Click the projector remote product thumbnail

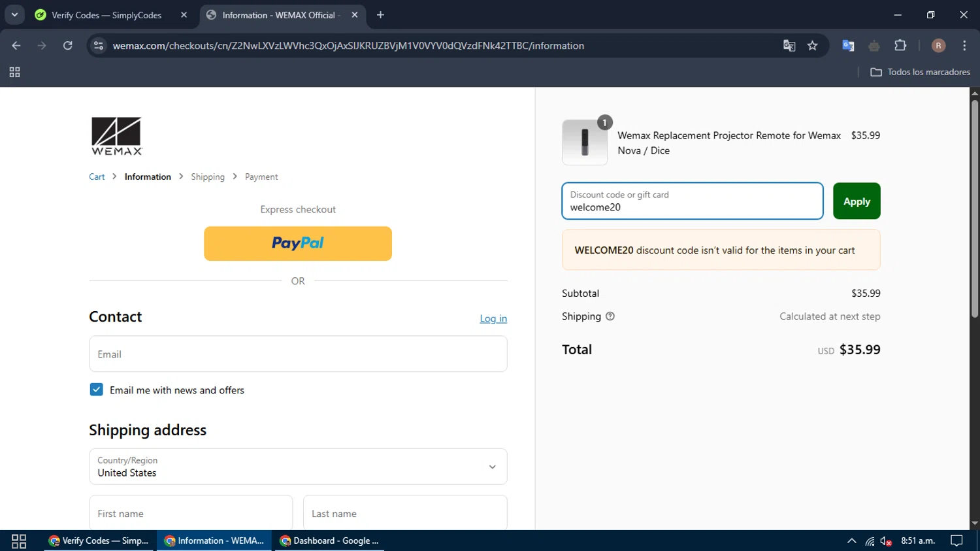click(x=585, y=142)
